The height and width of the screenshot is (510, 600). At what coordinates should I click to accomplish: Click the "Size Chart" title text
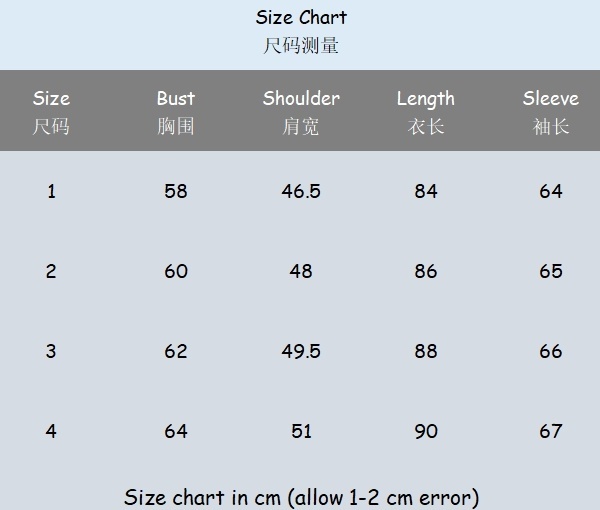point(301,18)
